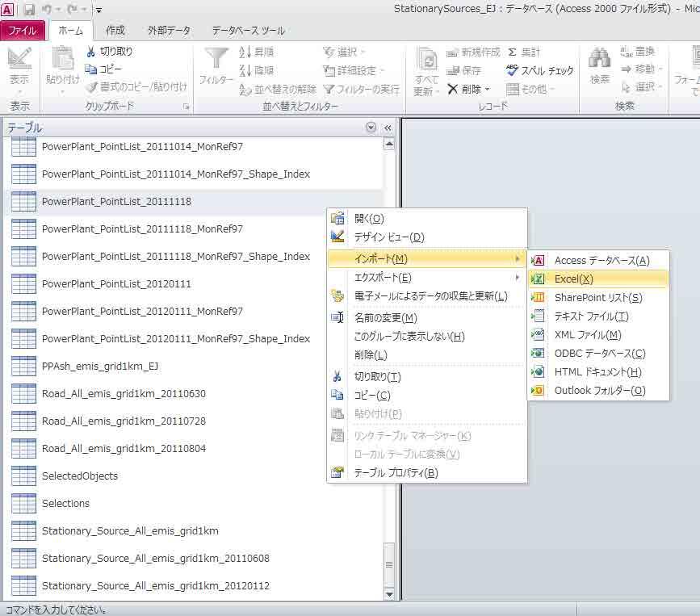Switch to the 作成 ribbon tab
Viewport: 700px width, 616px height.
click(x=115, y=31)
